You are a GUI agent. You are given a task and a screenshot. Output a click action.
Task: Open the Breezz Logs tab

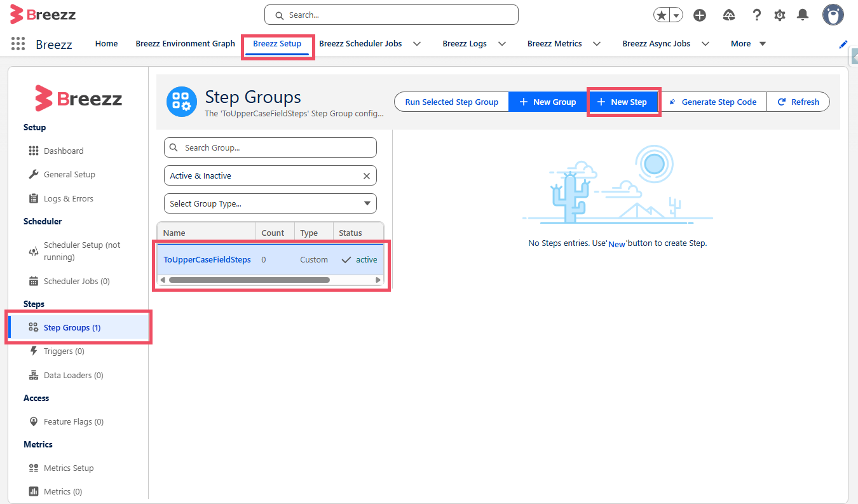pos(465,44)
